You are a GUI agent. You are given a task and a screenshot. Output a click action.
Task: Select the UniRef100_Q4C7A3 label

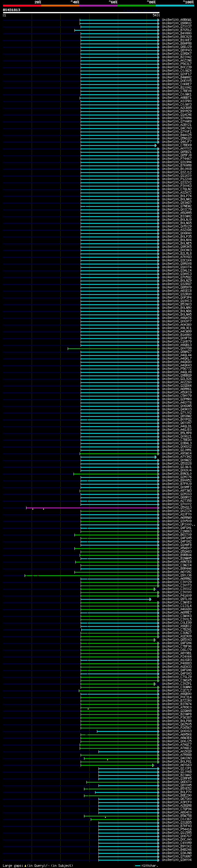(176, 128)
